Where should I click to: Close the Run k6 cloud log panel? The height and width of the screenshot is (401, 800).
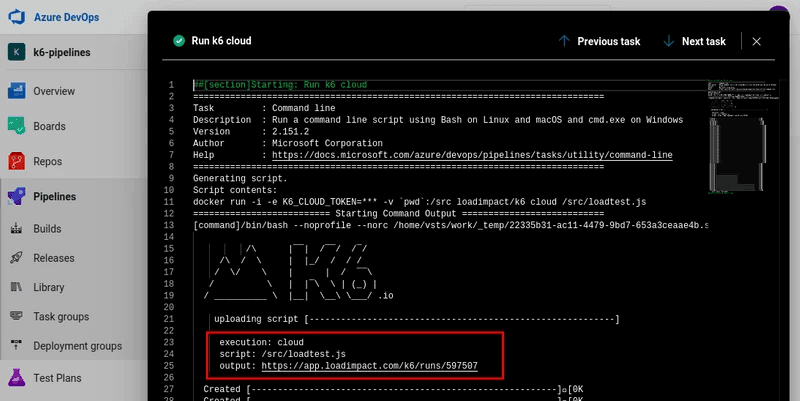757,41
